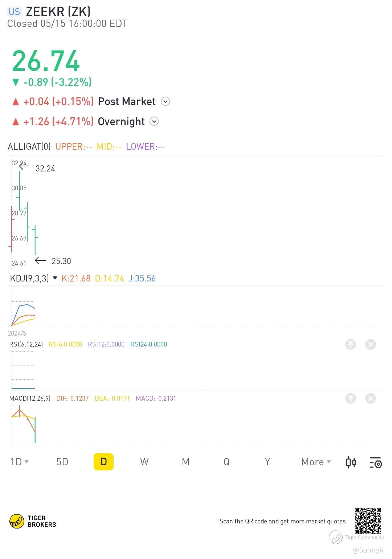Open the More timeframes dropdown

click(x=316, y=462)
